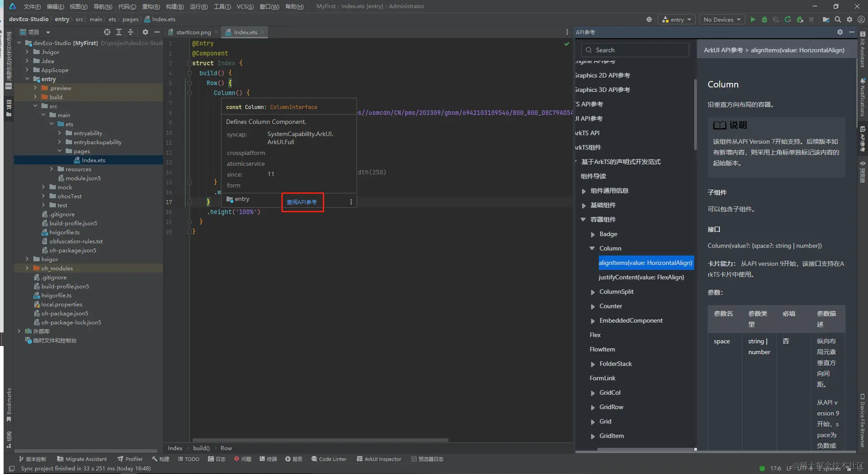Expand all icon in project panel header
This screenshot has width=868, height=474.
click(119, 32)
